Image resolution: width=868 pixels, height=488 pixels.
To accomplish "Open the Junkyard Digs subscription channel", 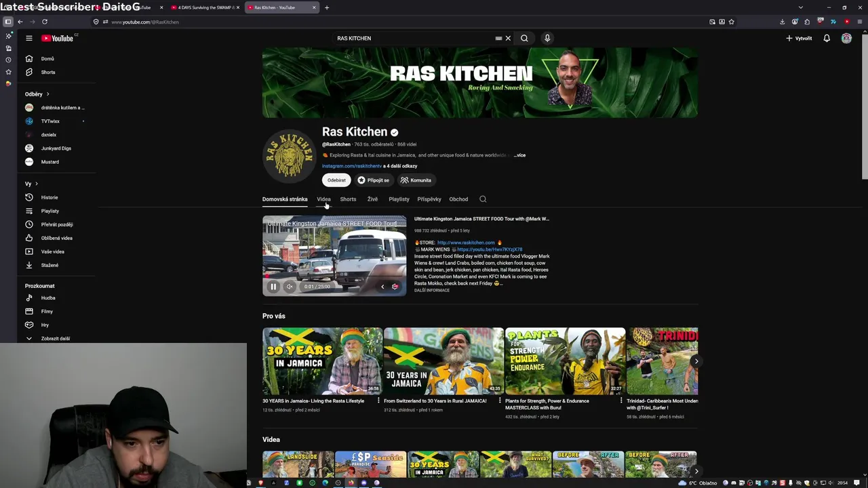I will point(55,148).
